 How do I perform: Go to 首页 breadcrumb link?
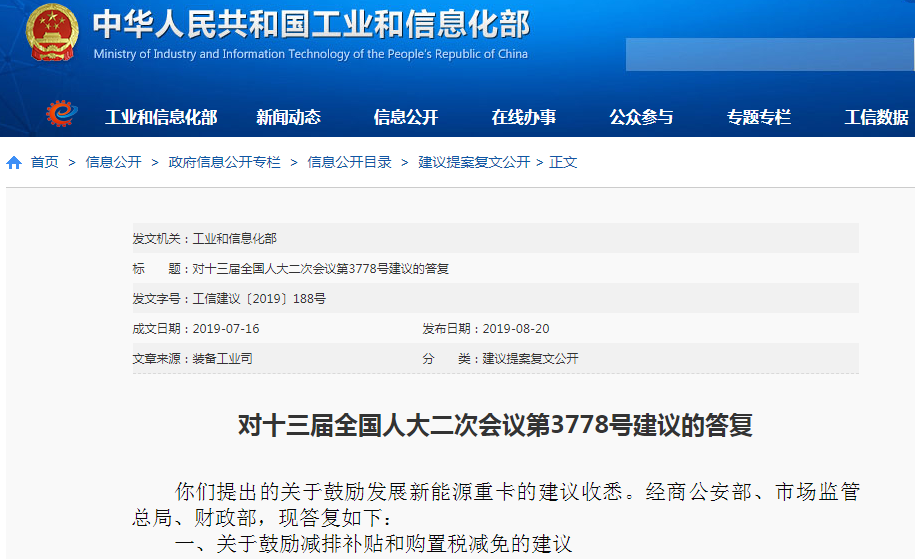coord(45,162)
